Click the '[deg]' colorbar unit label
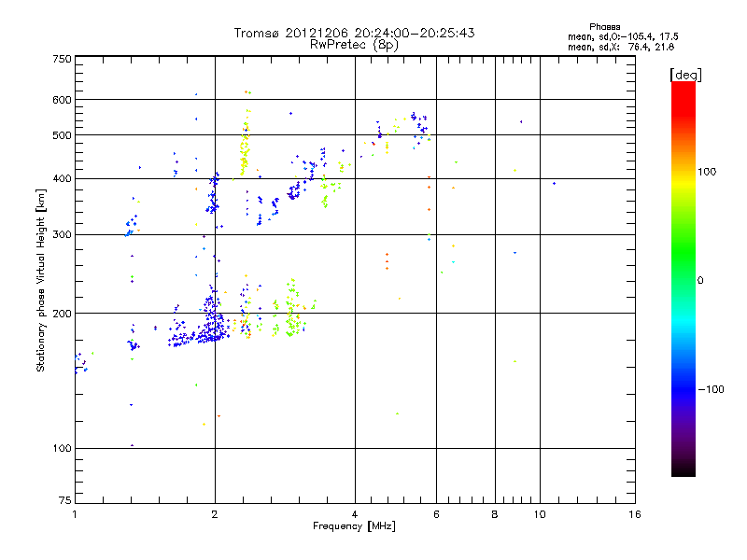The height and width of the screenshot is (560, 747). (x=685, y=75)
